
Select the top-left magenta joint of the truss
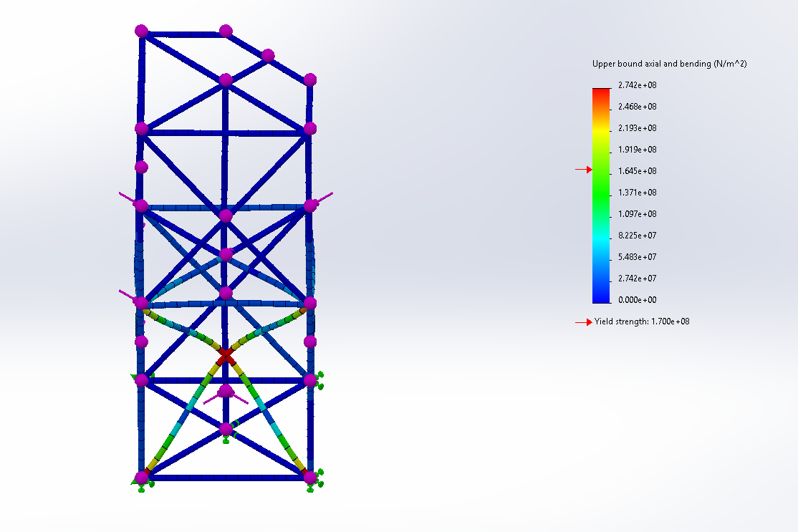[x=141, y=31]
